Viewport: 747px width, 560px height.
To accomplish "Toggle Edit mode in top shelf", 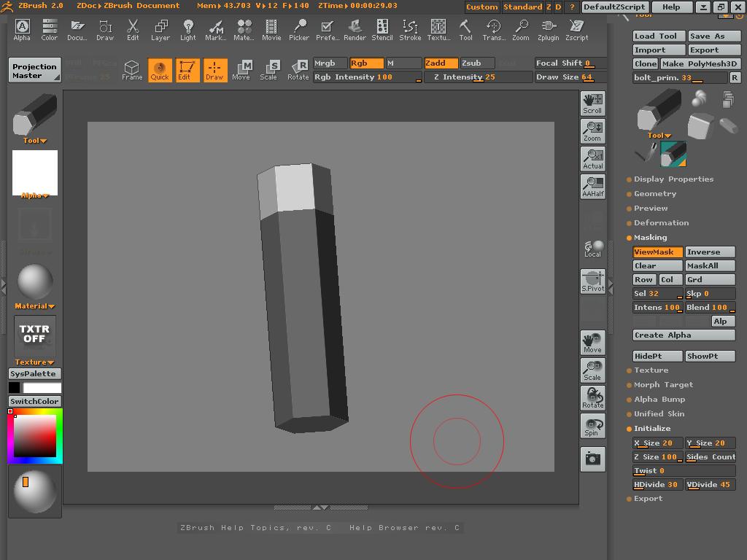I will [x=187, y=70].
